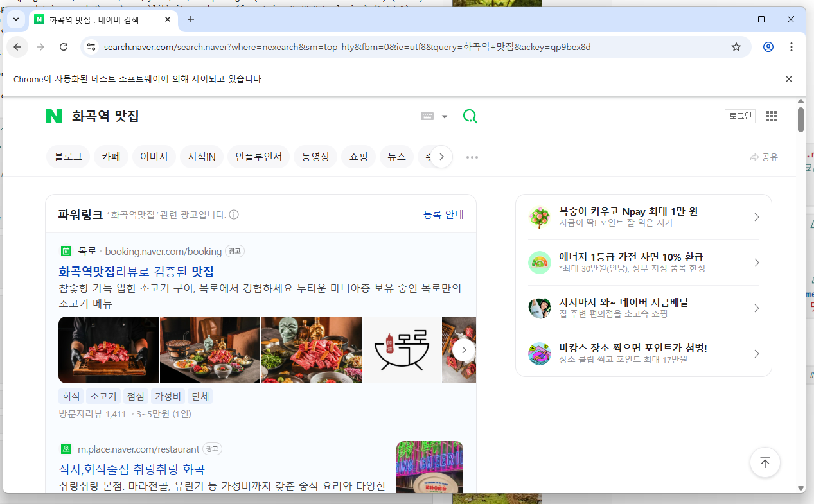Screen dimensions: 814x504
Task: Click the 지금배달 promo person icon
Action: (x=540, y=308)
